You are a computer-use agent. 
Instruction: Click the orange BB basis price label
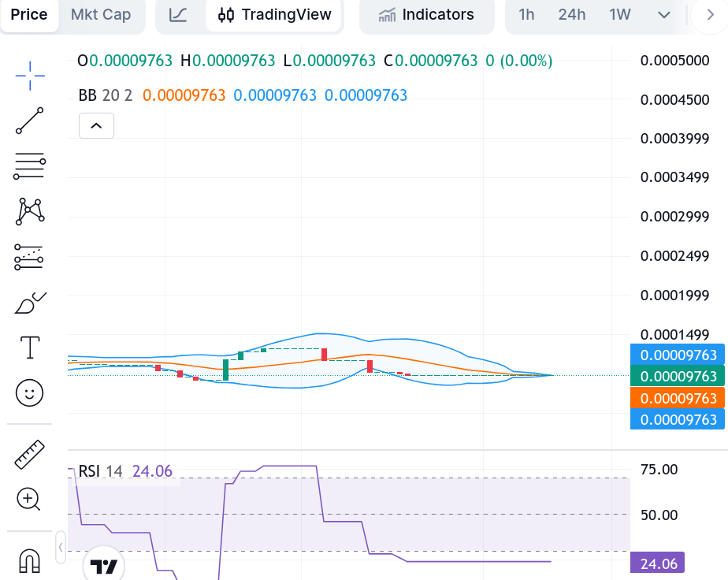[678, 398]
